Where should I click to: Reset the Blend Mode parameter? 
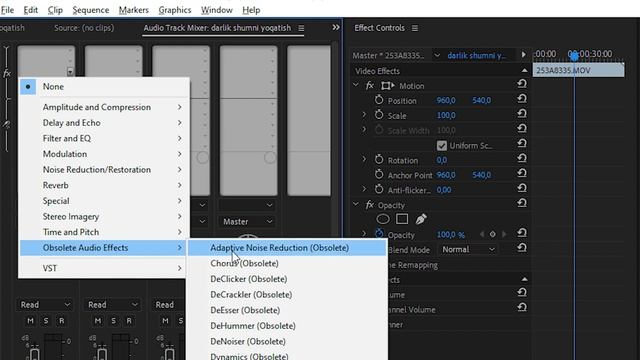pyautogui.click(x=522, y=248)
